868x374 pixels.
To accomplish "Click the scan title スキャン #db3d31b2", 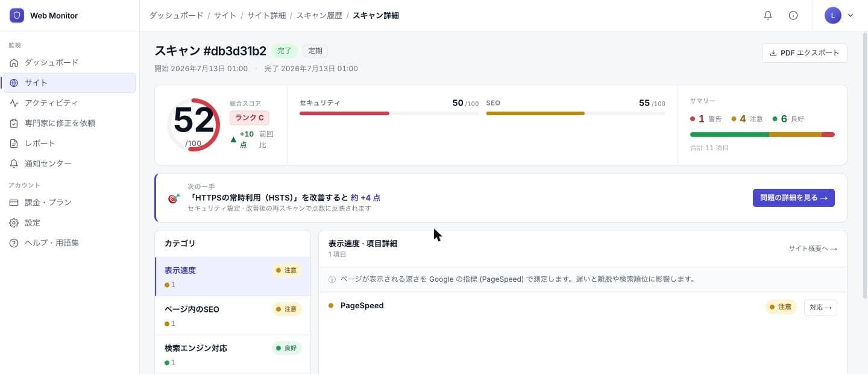I will click(210, 51).
